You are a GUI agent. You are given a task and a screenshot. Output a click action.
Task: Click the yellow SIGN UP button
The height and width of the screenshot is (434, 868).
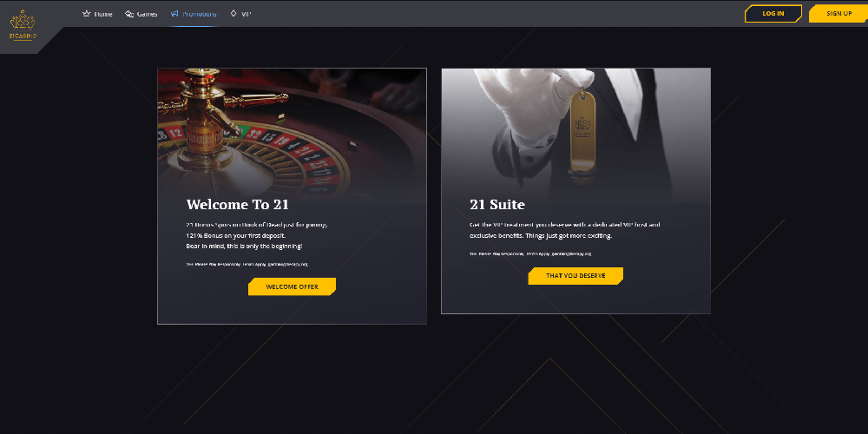(838, 13)
